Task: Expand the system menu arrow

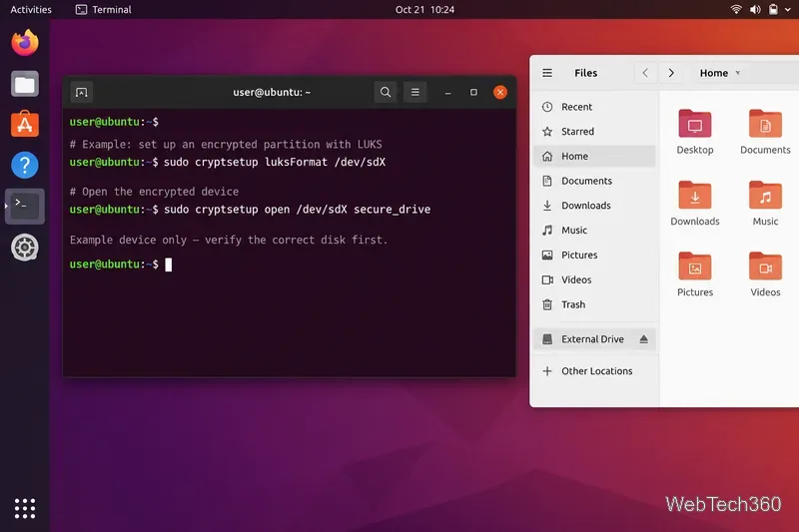Action: coord(788,10)
